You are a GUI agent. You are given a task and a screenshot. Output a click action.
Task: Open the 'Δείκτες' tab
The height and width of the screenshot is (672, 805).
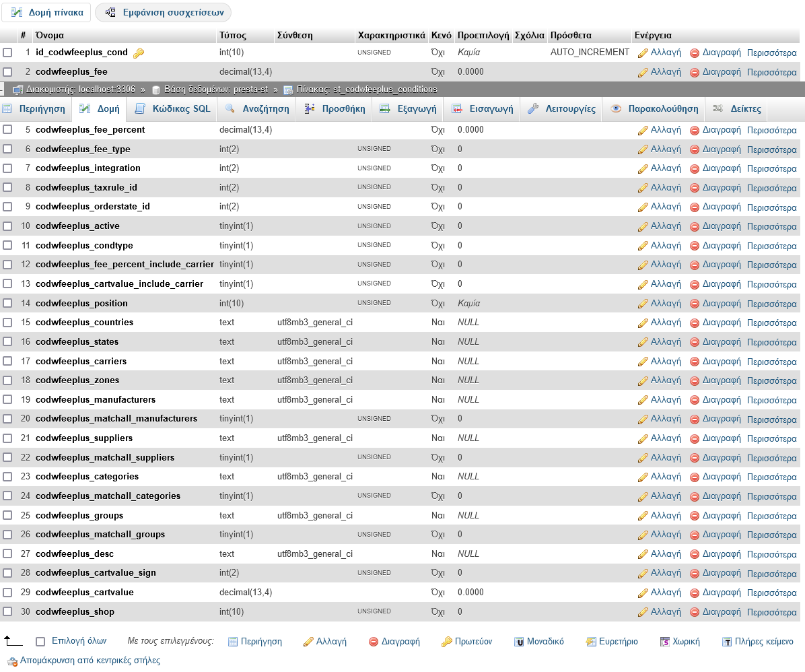(x=736, y=109)
